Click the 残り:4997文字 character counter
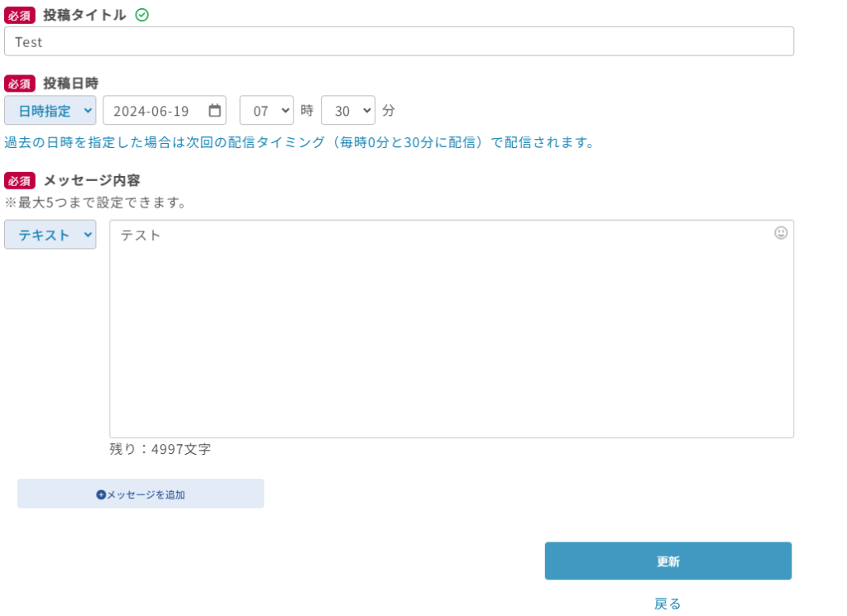This screenshot has width=847, height=616. click(160, 449)
